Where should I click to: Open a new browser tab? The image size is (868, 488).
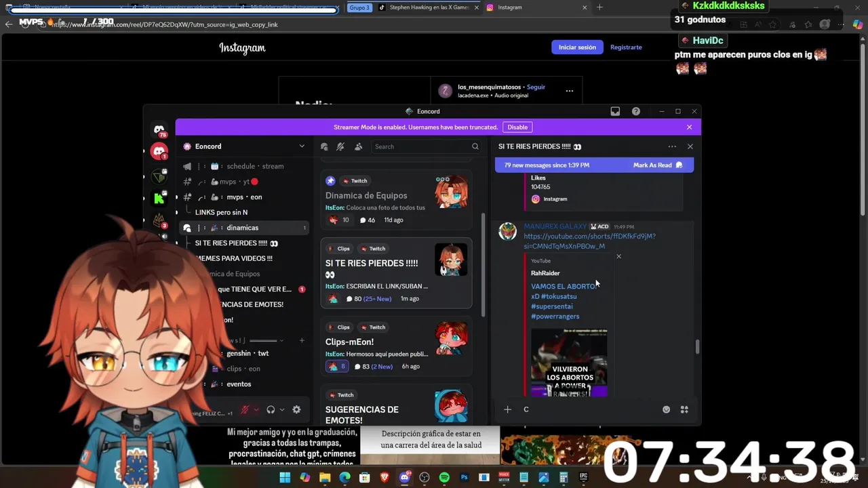tap(599, 7)
